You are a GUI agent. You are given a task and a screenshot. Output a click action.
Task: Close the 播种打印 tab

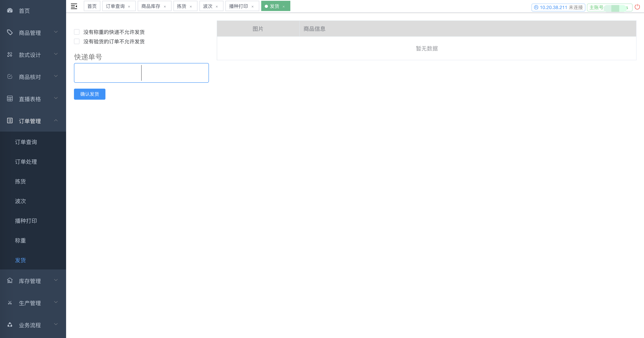[x=253, y=7]
